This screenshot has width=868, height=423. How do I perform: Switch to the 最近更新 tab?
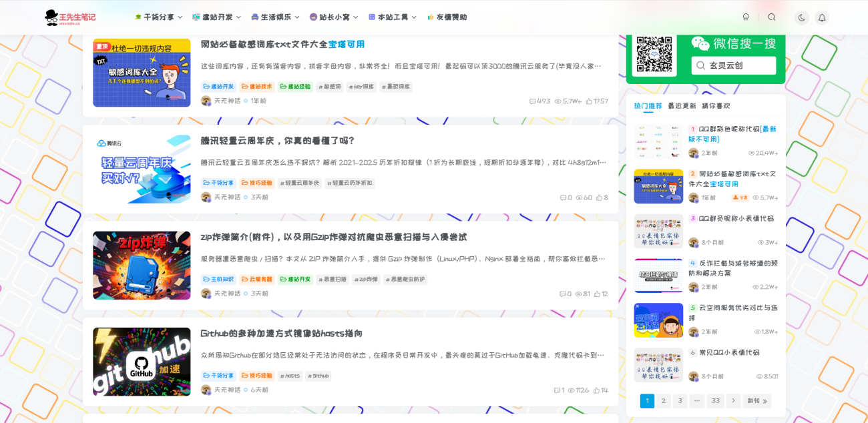point(680,105)
